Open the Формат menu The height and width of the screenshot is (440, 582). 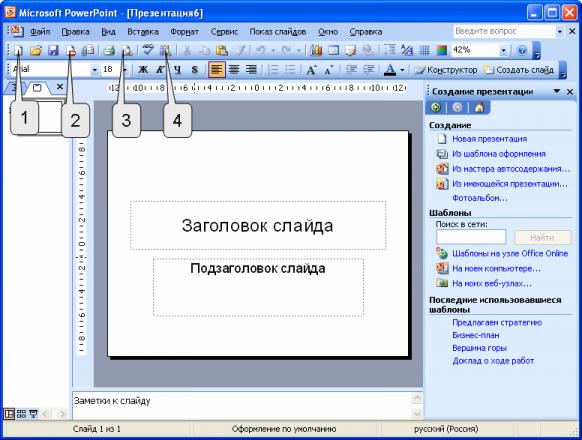[184, 32]
